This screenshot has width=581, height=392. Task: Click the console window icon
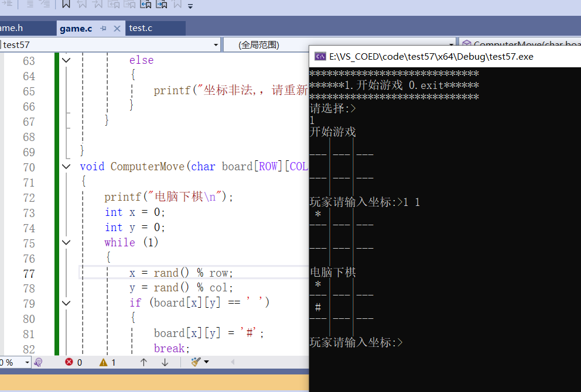point(320,56)
